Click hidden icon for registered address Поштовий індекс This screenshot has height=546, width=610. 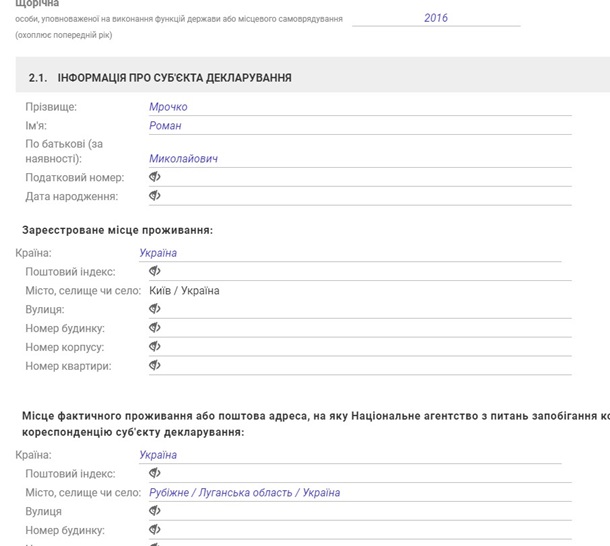click(x=155, y=271)
